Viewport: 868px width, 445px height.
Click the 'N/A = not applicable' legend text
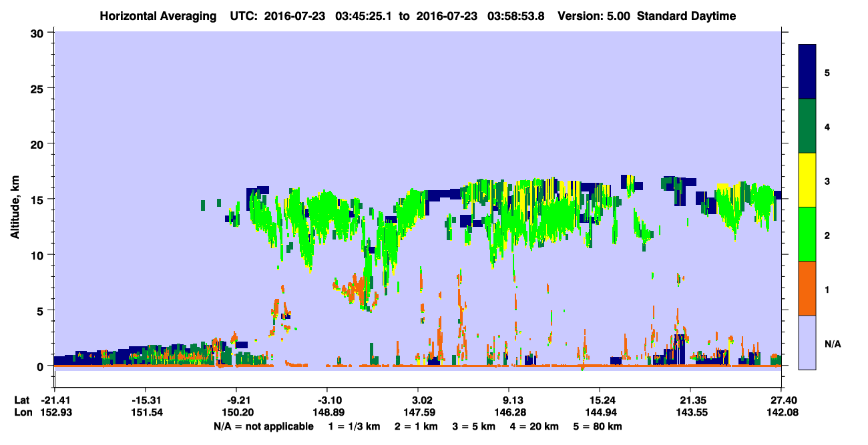(x=263, y=426)
